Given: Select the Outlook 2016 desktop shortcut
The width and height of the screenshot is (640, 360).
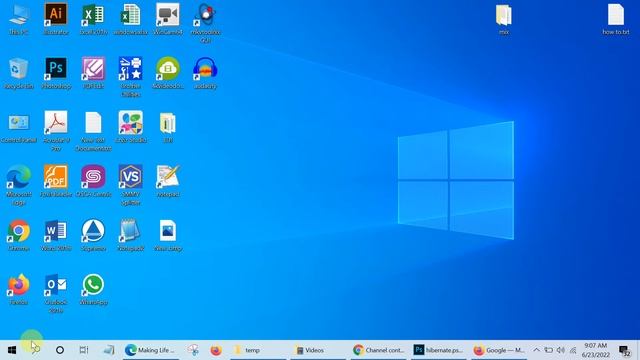Looking at the screenshot, I should (56, 293).
